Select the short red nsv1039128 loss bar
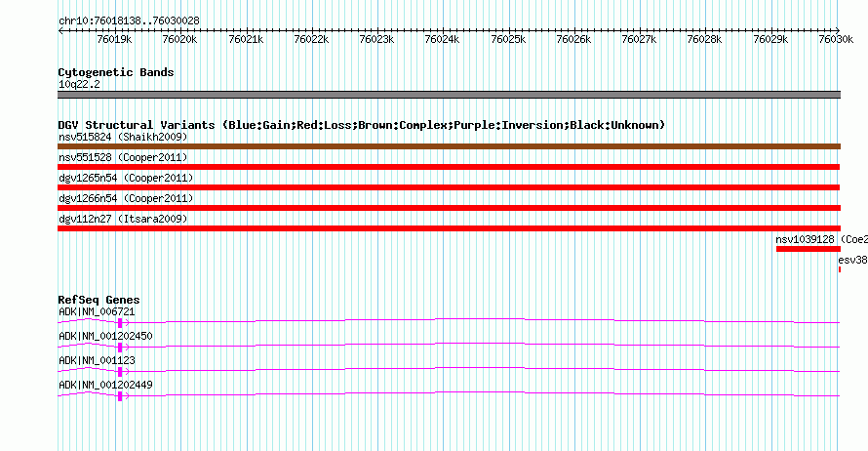868x451 pixels. pos(809,249)
